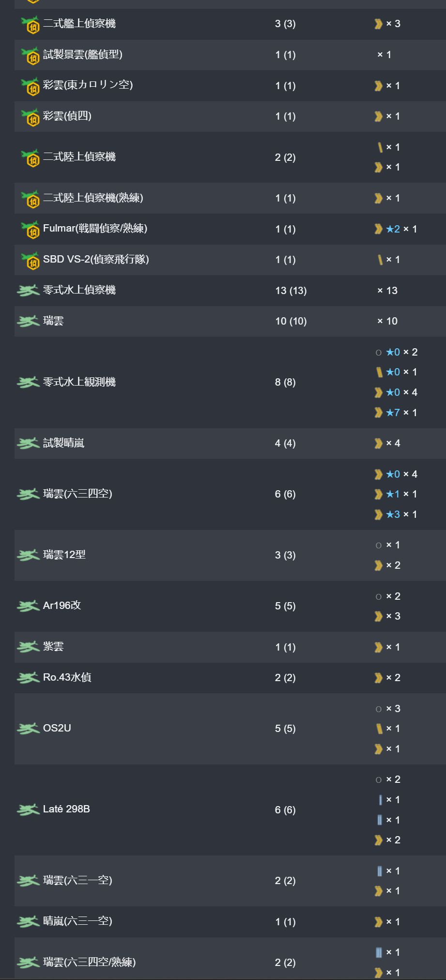Click the ★7 improvement star for 零式水上観測機

393,413
